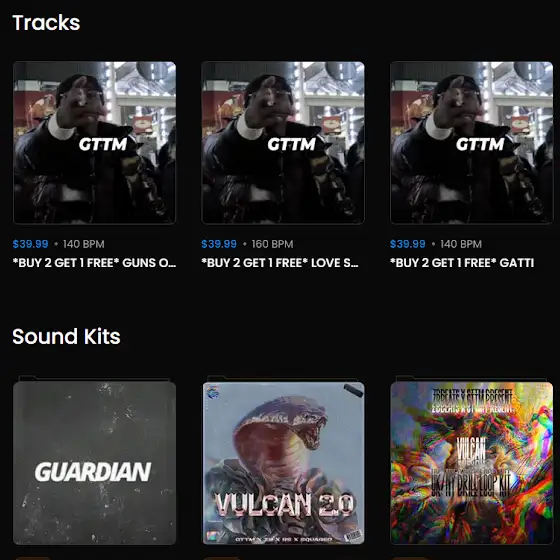Click the Sound Kits section heading
The image size is (560, 560).
(x=66, y=336)
